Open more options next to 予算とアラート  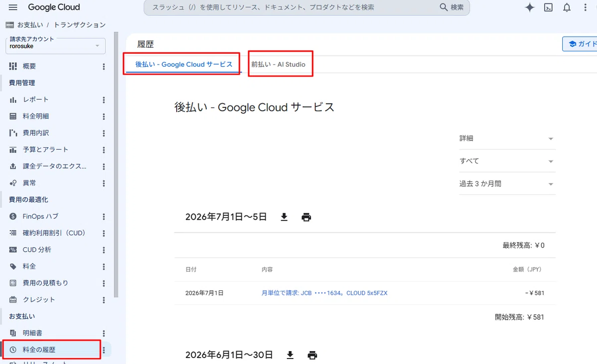[104, 150]
